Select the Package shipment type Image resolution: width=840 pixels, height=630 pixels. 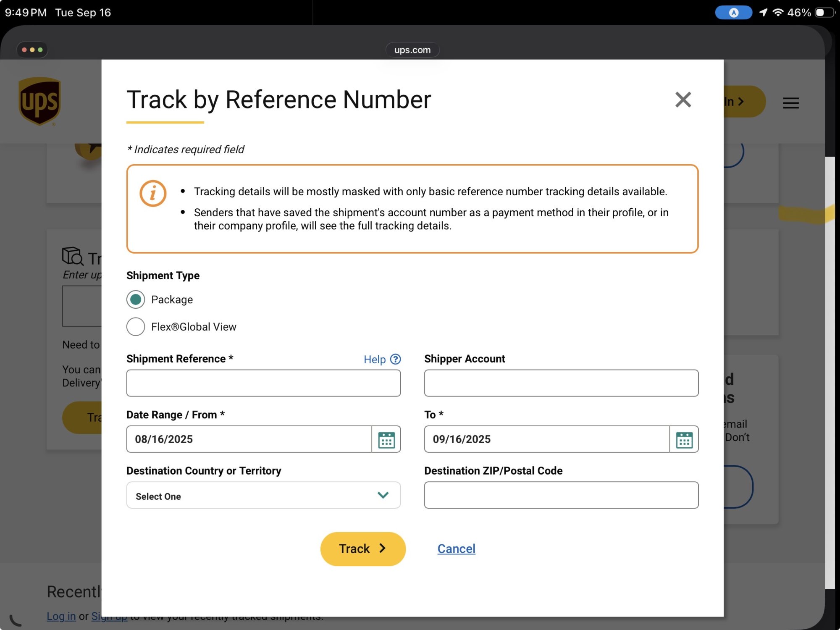click(x=136, y=299)
